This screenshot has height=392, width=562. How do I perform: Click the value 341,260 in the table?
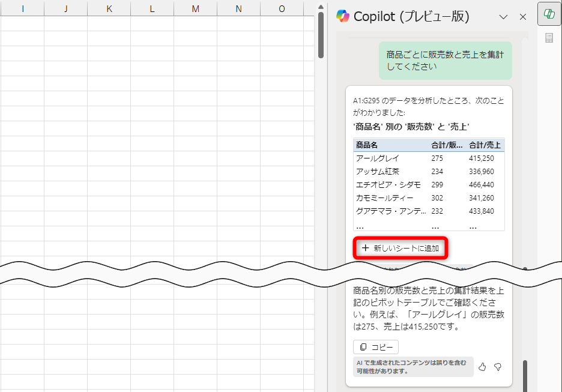(x=482, y=198)
